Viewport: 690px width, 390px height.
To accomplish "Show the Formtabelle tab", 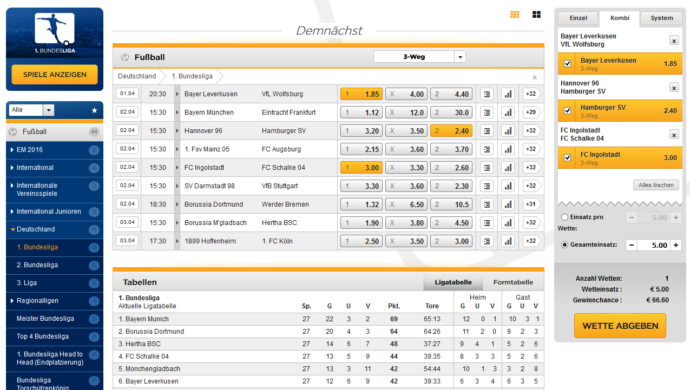I will (513, 282).
